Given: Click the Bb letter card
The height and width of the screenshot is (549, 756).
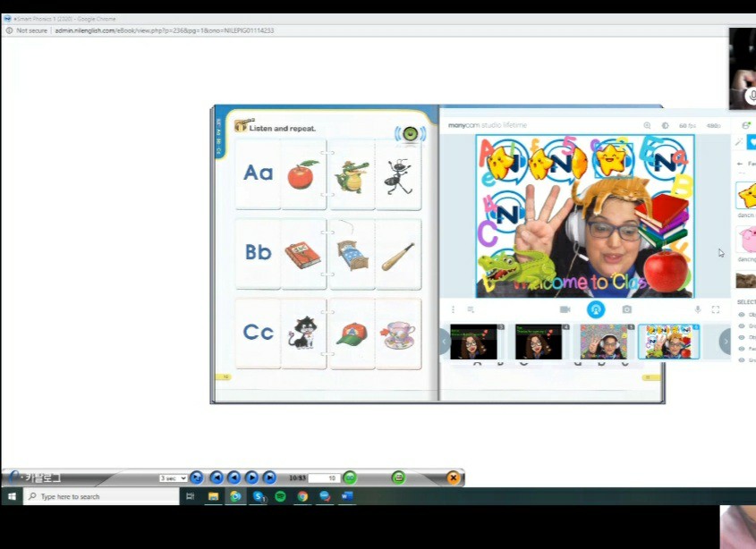Looking at the screenshot, I should [x=258, y=254].
